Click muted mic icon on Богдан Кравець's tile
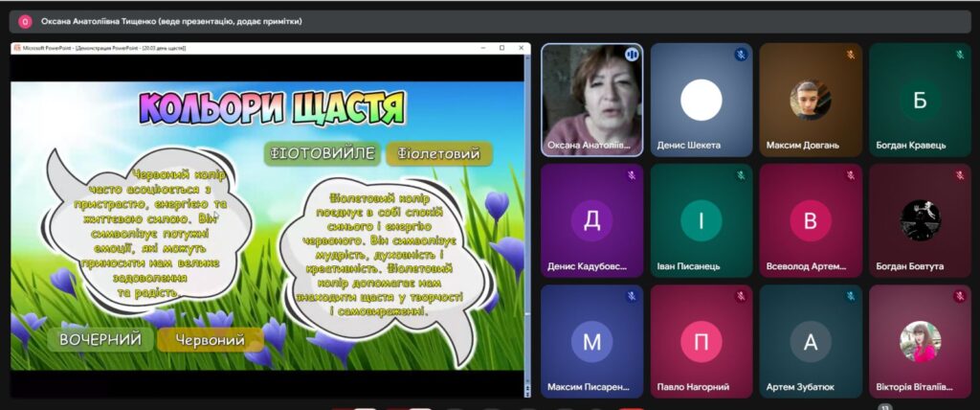The height and width of the screenshot is (410, 980). [958, 55]
